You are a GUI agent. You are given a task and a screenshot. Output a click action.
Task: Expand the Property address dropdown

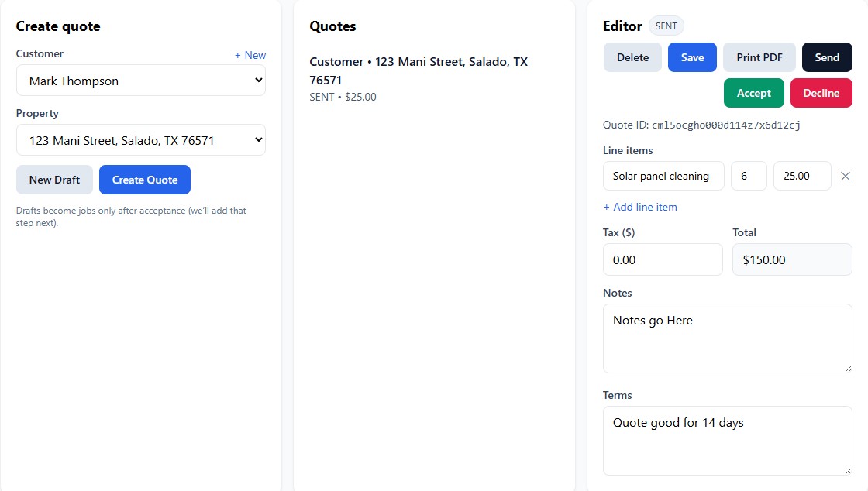[x=140, y=140]
